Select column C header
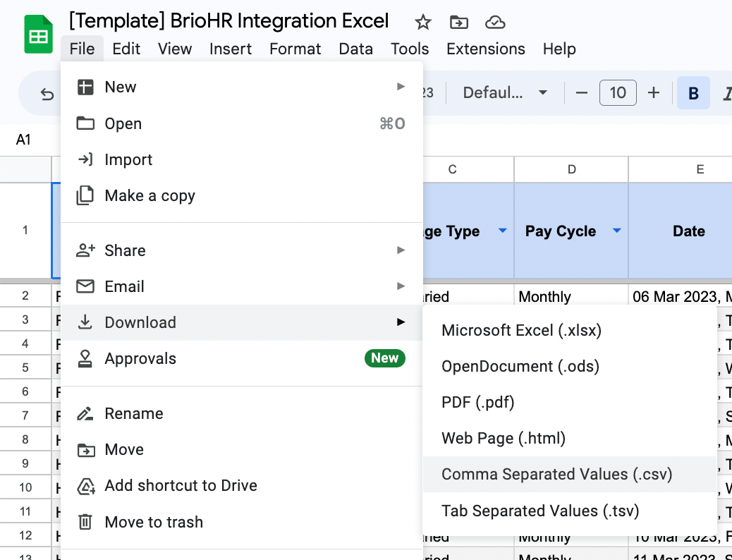The image size is (732, 560). click(468, 169)
